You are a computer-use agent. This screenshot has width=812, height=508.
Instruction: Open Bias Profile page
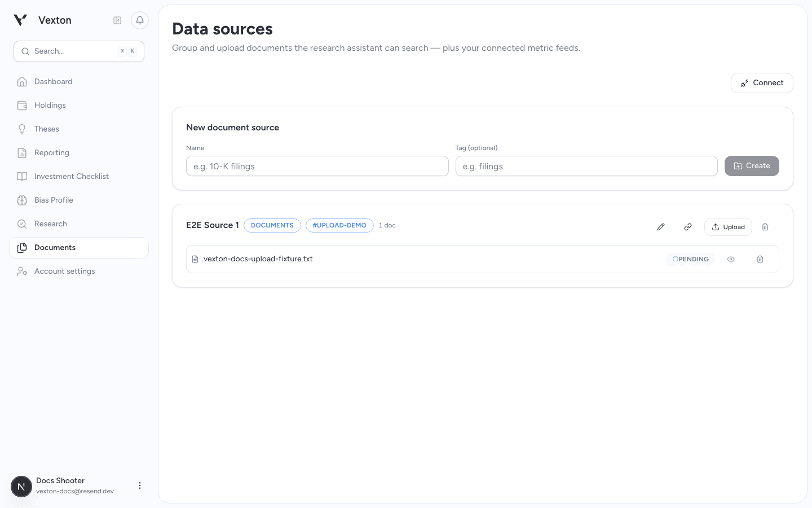tap(79, 200)
